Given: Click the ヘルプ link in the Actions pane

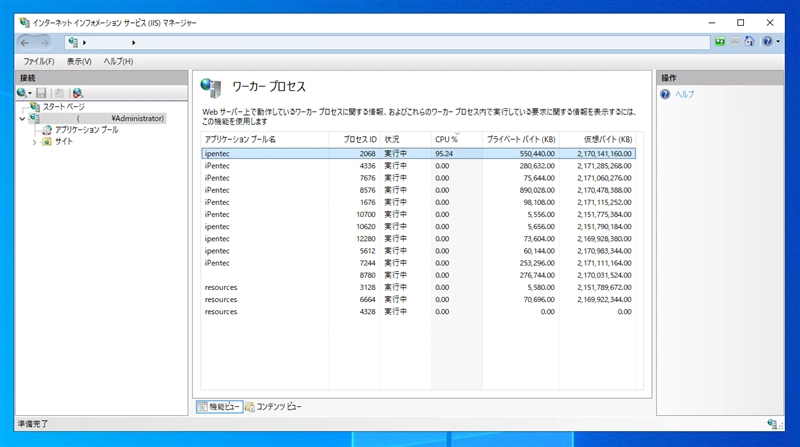Looking at the screenshot, I should (x=685, y=94).
